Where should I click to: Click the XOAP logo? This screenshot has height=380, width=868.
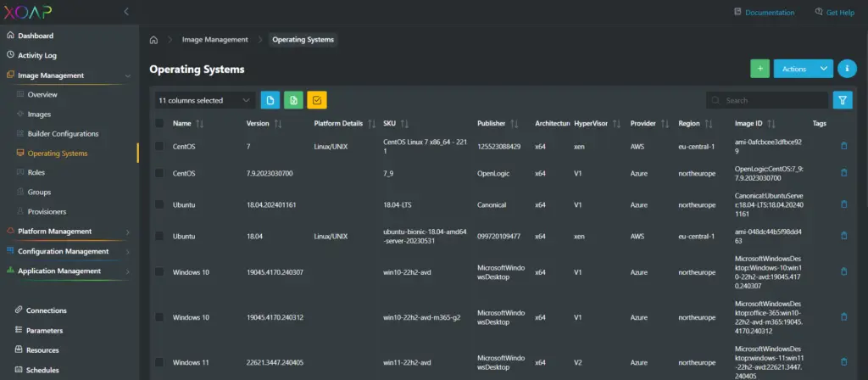[28, 12]
